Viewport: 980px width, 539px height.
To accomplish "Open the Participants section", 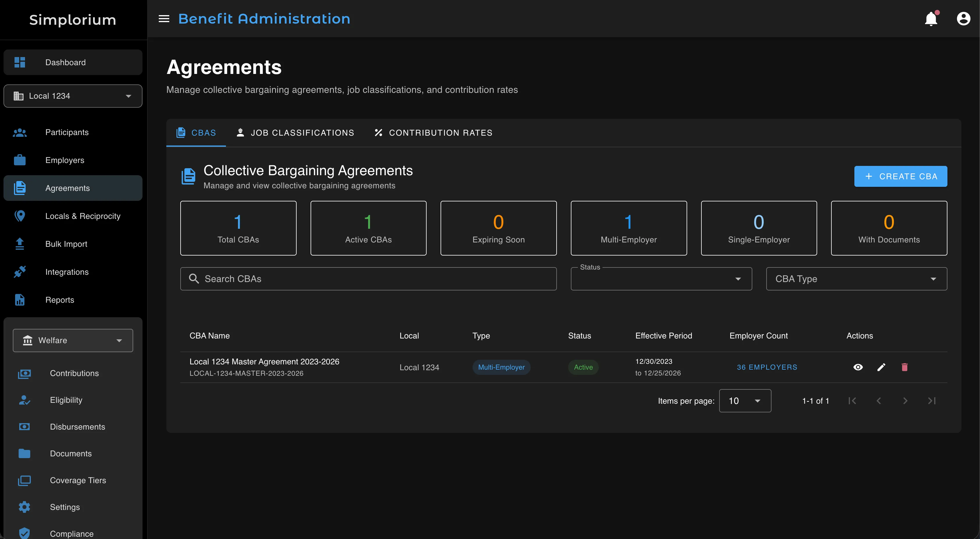I will (x=67, y=132).
